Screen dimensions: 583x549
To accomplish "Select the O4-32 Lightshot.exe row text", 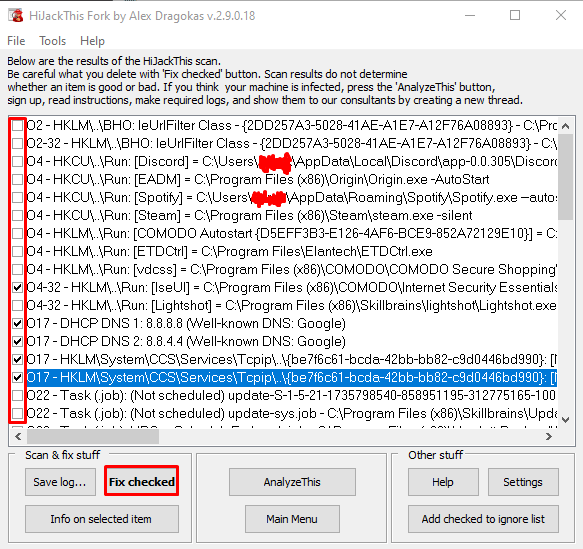I will pos(292,306).
